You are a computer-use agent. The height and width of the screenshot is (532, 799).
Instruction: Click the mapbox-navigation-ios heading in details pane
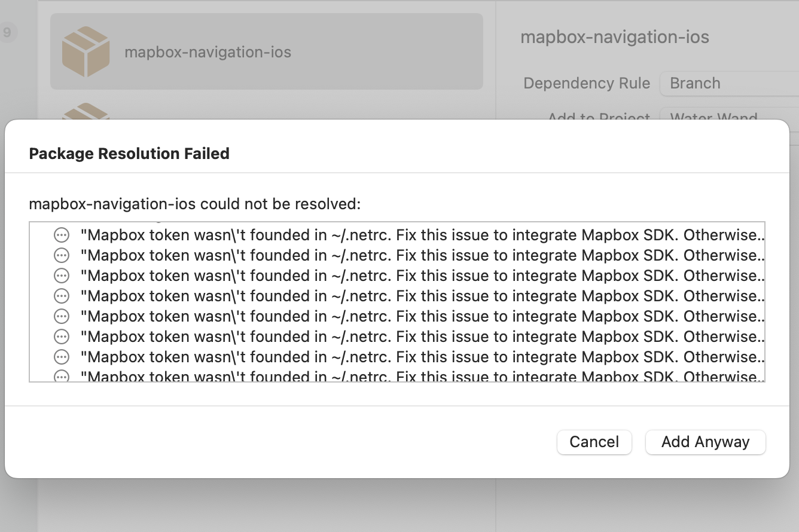coord(615,36)
